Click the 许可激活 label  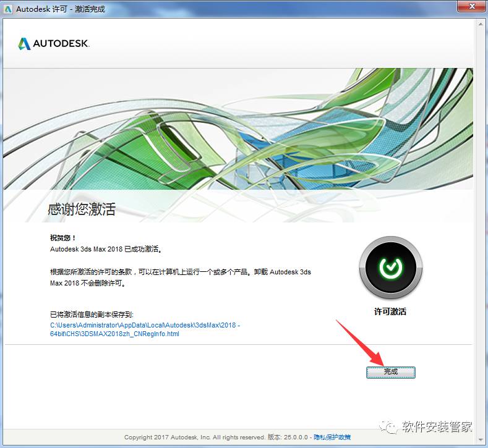390,311
